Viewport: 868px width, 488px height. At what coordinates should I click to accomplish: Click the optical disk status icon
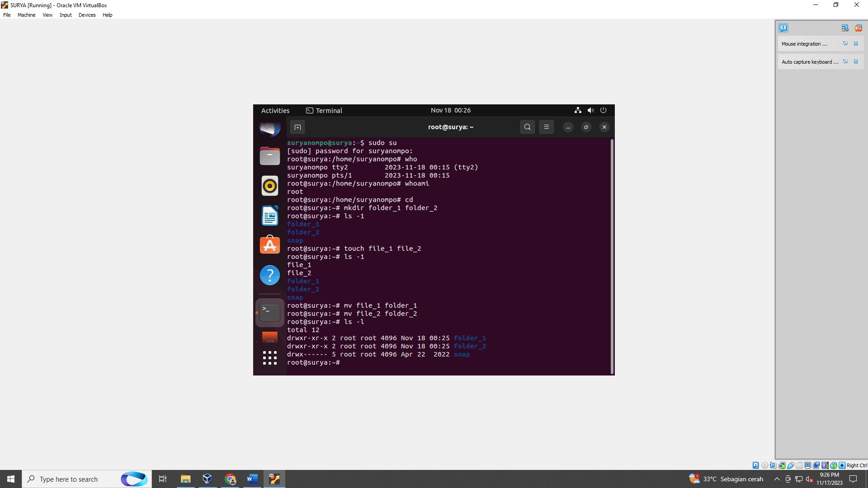(x=764, y=465)
